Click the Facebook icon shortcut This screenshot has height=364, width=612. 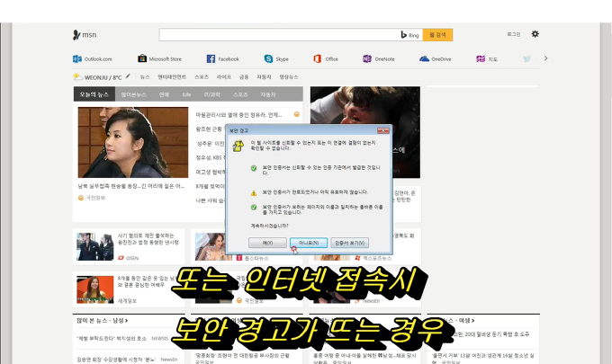tap(211, 58)
